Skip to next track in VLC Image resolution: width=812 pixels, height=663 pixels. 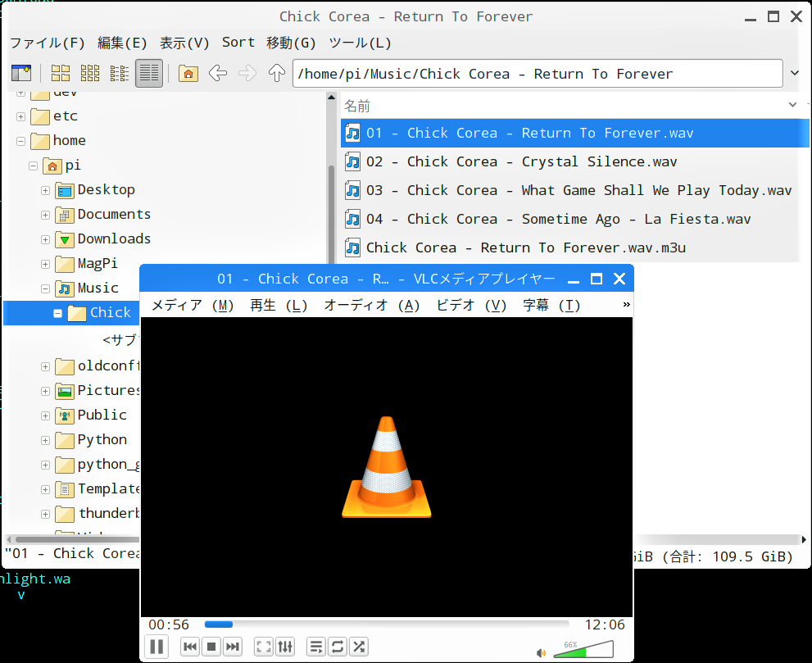233,647
